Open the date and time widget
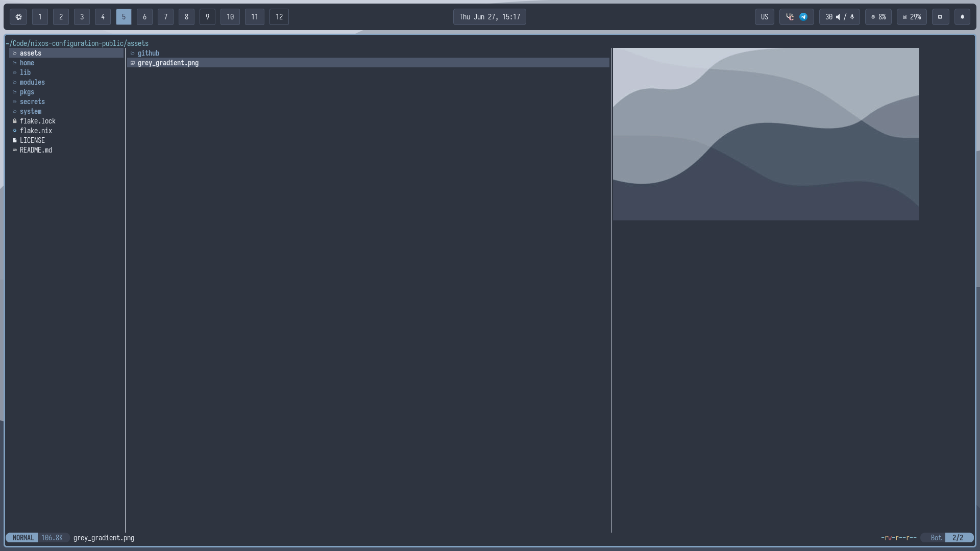Viewport: 980px width, 551px height. (489, 17)
